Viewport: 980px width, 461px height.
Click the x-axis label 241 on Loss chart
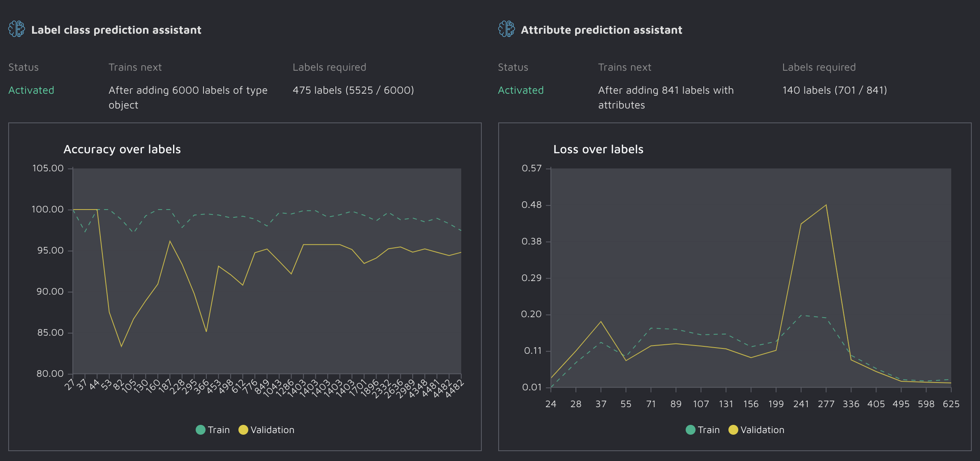[x=801, y=404]
